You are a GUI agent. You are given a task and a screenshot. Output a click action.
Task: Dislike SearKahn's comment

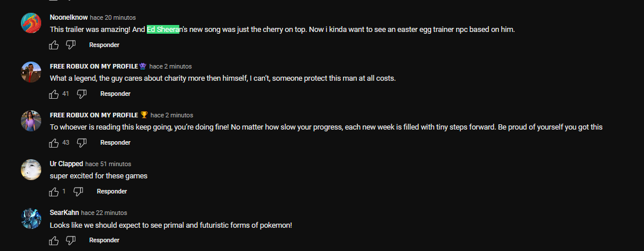[x=71, y=241]
